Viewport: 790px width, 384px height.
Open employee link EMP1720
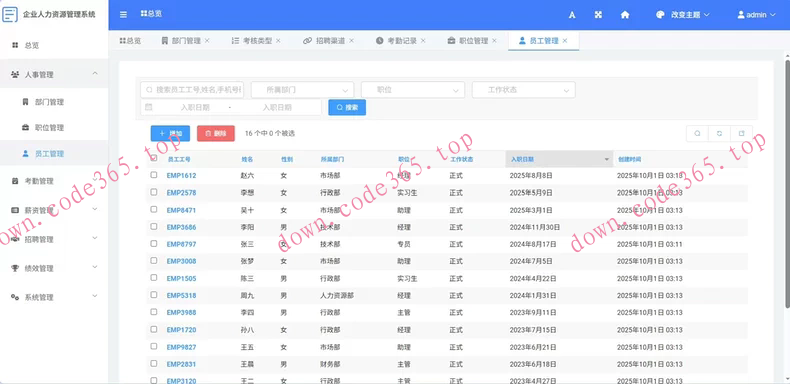(x=181, y=330)
